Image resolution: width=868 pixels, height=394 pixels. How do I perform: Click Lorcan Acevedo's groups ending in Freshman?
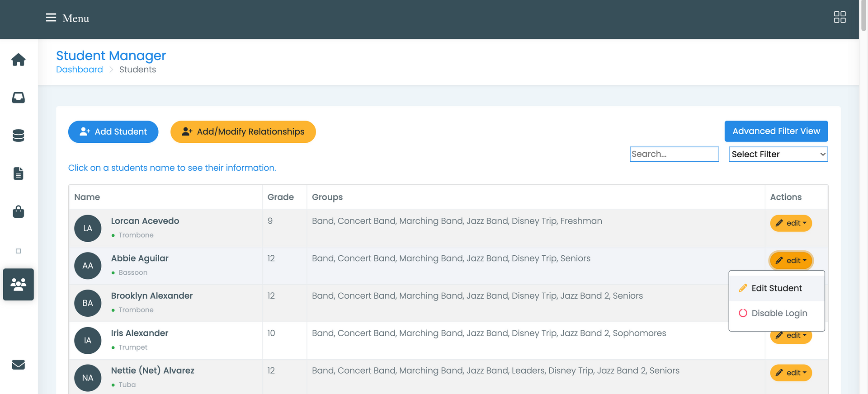(457, 221)
